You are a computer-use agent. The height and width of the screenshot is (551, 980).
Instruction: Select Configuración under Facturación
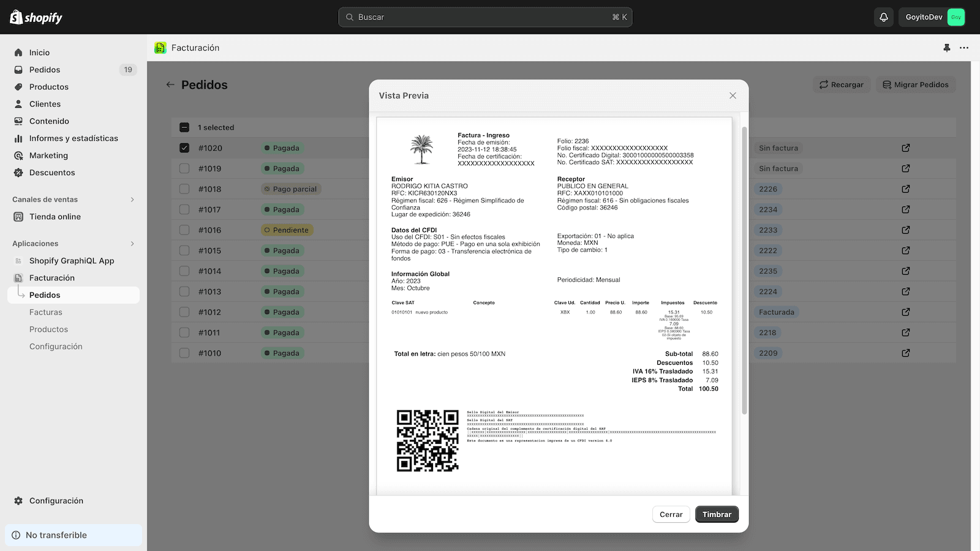pyautogui.click(x=56, y=346)
